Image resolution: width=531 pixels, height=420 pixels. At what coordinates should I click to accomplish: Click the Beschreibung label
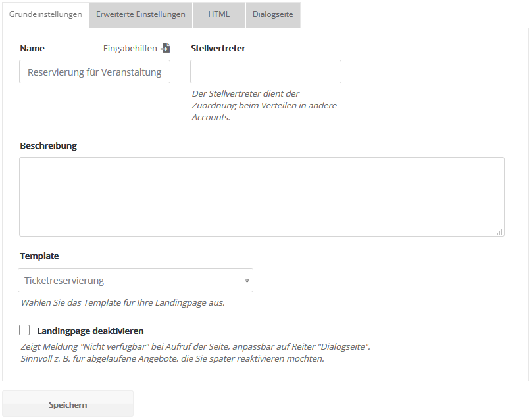click(x=48, y=145)
